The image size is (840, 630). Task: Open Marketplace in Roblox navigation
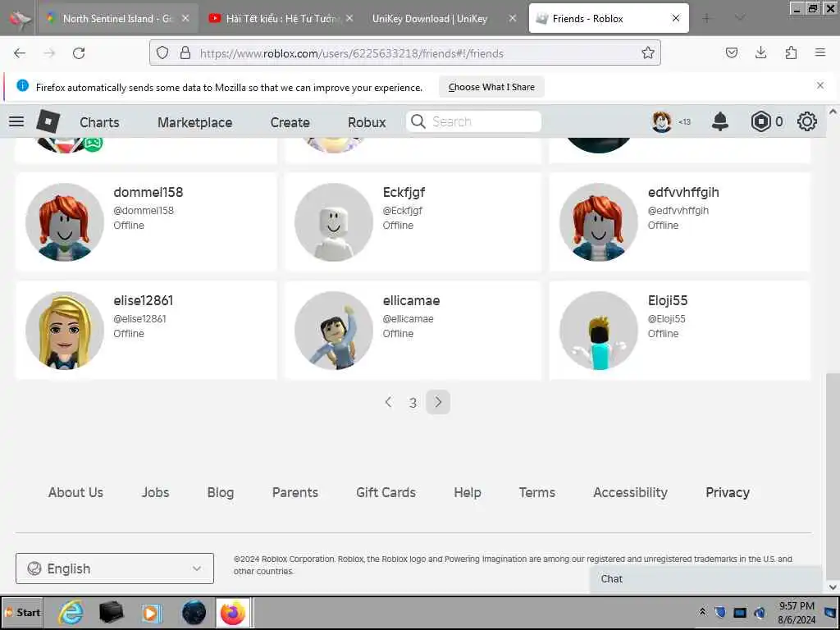pos(195,122)
